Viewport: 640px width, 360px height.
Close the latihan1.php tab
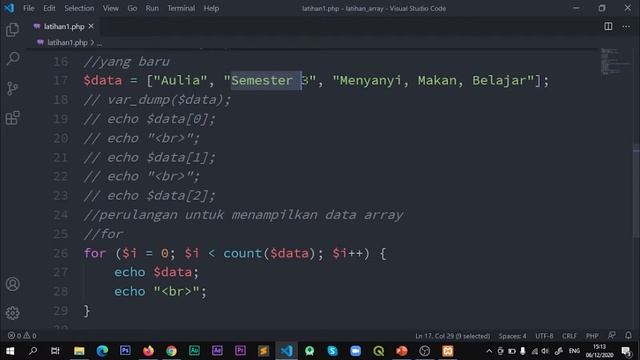pyautogui.click(x=91, y=26)
